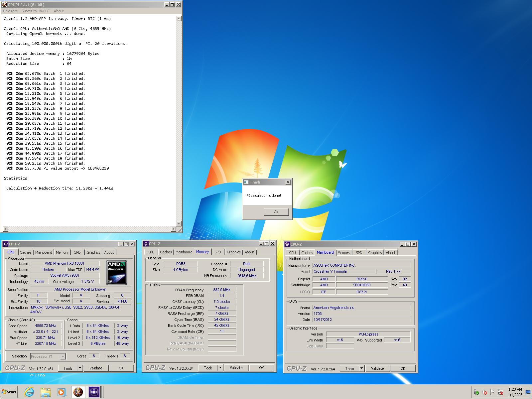Click the Finish dialog title icon
This screenshot has height=399, width=532.
246,182
